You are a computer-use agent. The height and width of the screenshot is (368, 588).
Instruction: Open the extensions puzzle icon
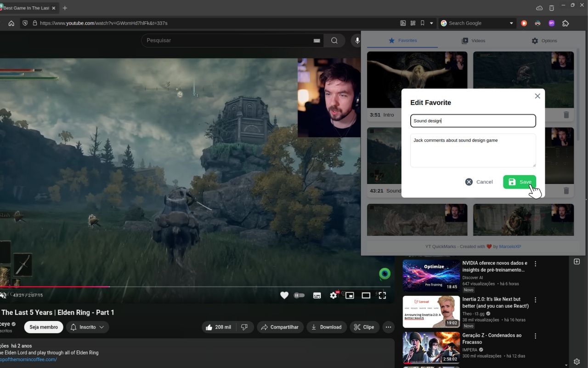click(565, 23)
